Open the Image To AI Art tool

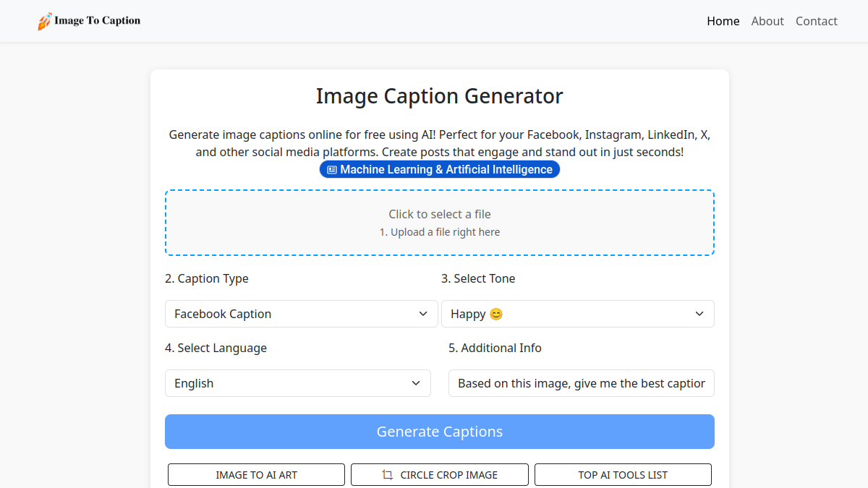tap(256, 475)
